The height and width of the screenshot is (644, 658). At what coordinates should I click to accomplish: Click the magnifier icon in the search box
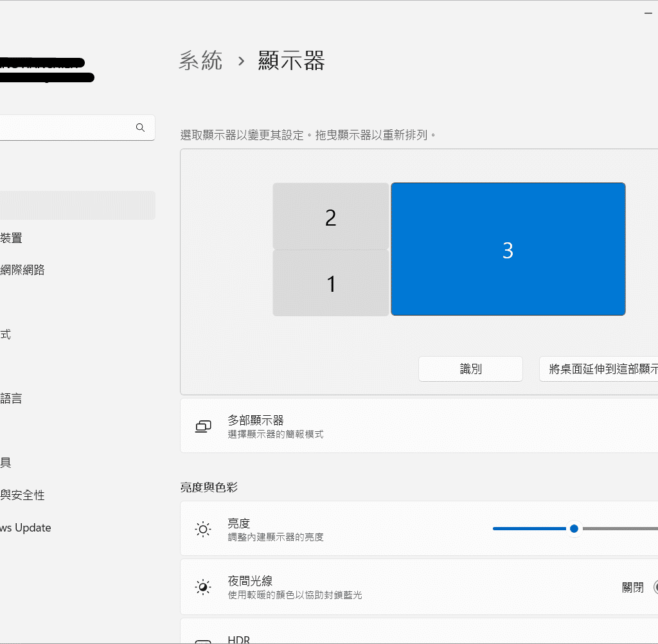coord(140,127)
